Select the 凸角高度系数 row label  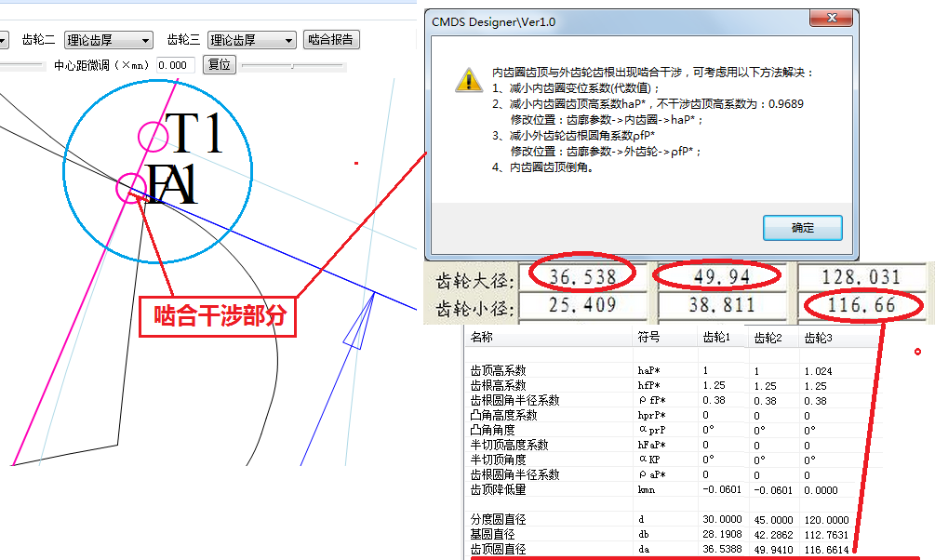coord(503,415)
